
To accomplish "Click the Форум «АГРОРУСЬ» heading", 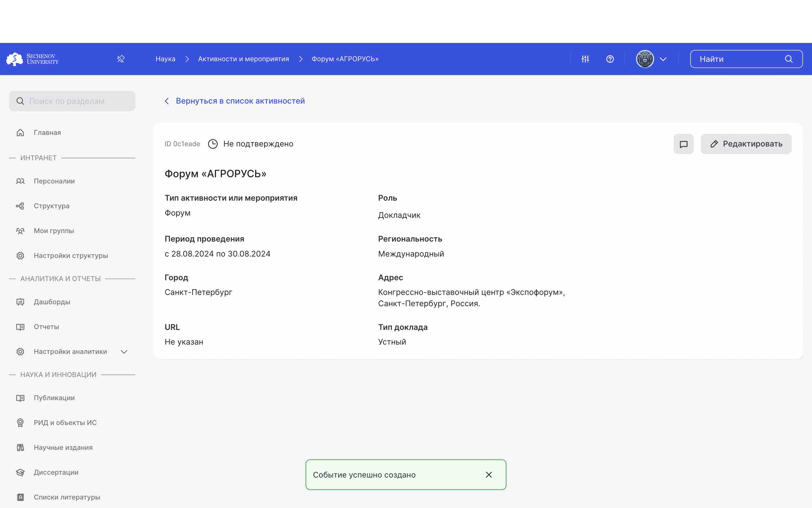I will tap(215, 174).
